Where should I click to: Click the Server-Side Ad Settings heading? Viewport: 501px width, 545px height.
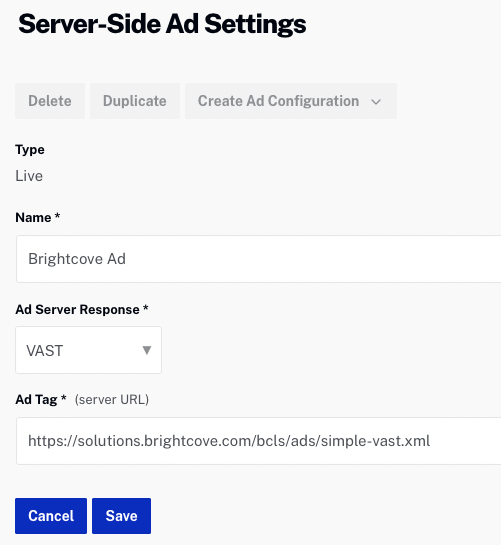pos(162,24)
